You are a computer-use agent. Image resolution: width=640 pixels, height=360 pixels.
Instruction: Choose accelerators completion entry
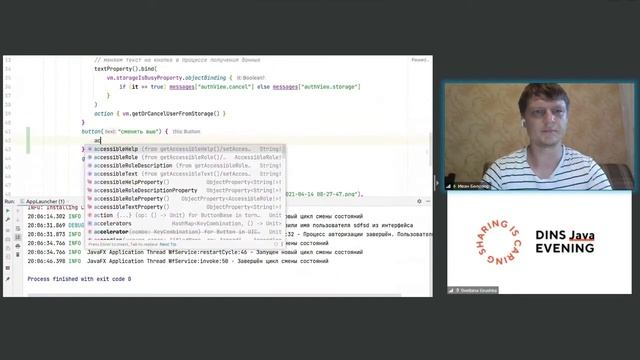tap(185, 224)
